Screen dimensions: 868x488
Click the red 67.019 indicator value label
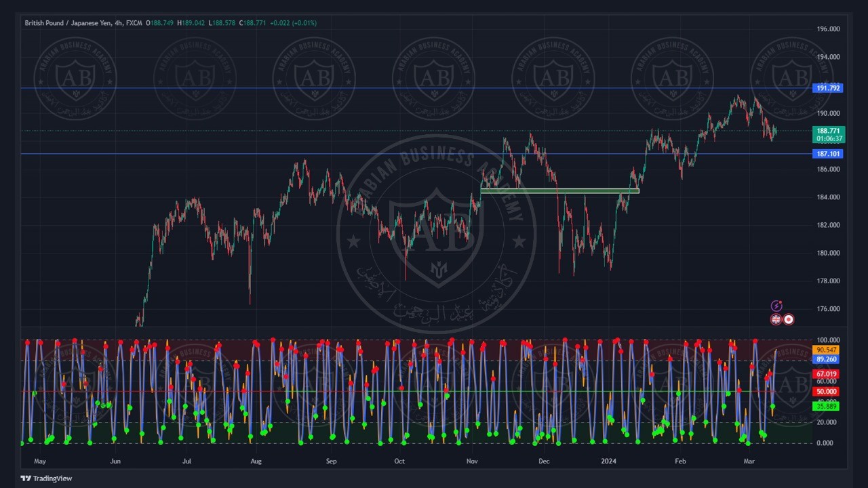826,374
